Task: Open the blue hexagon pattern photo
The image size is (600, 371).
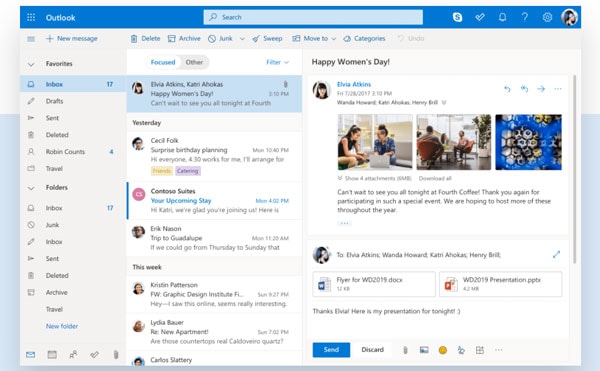Action: point(528,142)
